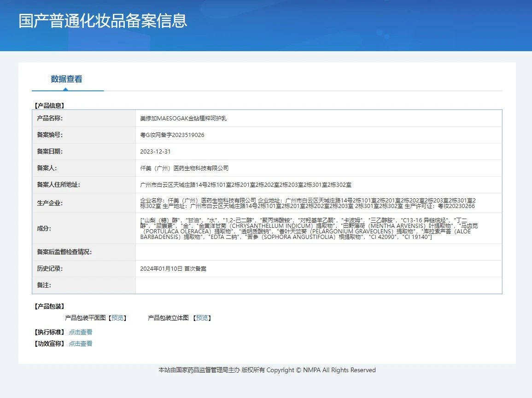Click the 备案人住所地址 label cell
This screenshot has width=532, height=398.
coord(84,185)
